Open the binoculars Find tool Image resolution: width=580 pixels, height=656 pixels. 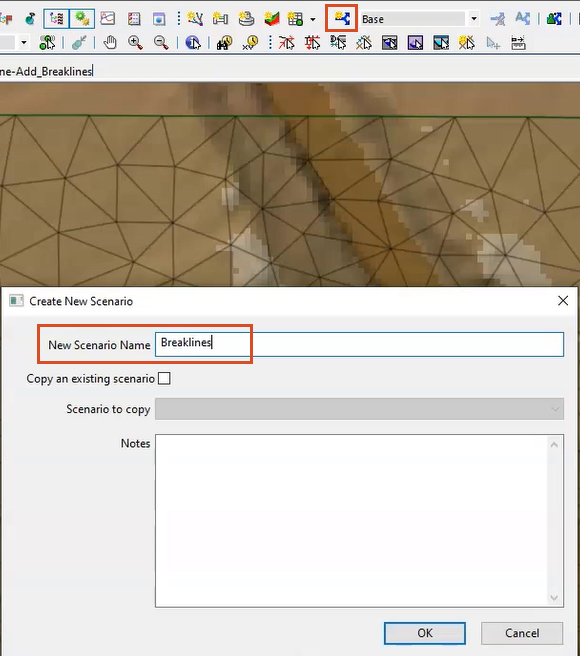[224, 43]
